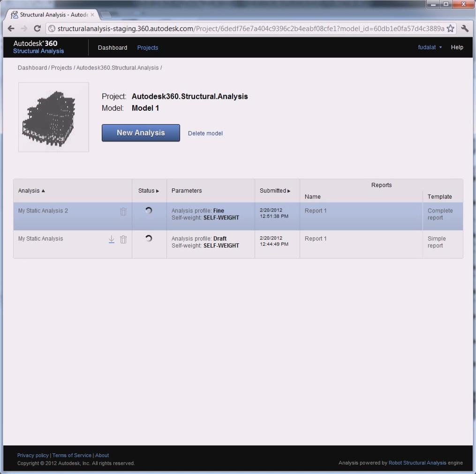Screen dimensions: 476x474
Task: Minimize the browser window
Action: [x=433, y=4]
